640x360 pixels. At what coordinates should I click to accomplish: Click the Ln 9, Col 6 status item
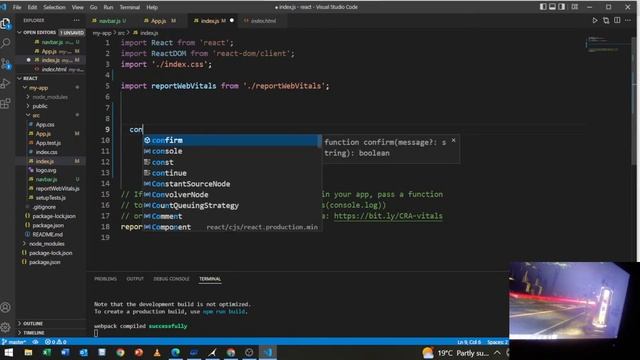(469, 342)
